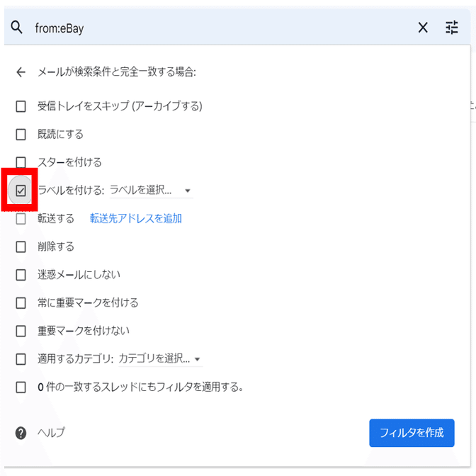Check the 削除する option
The image size is (476, 476).
[x=21, y=246]
